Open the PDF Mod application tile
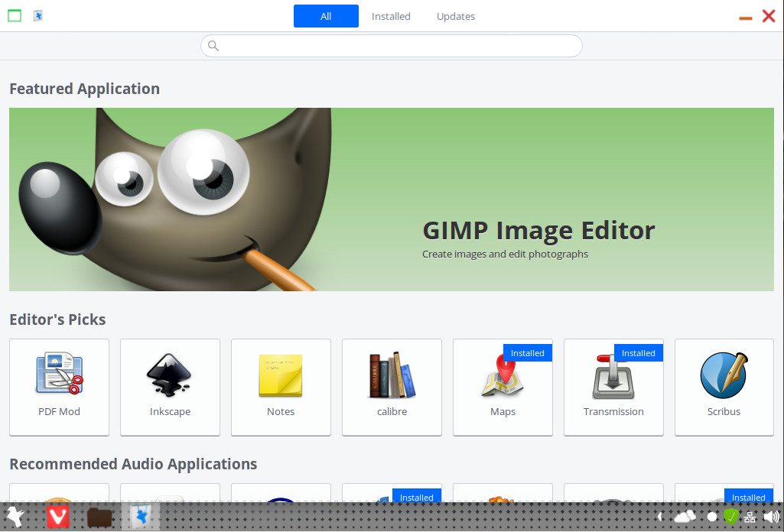Image resolution: width=784 pixels, height=532 pixels. pyautogui.click(x=59, y=387)
